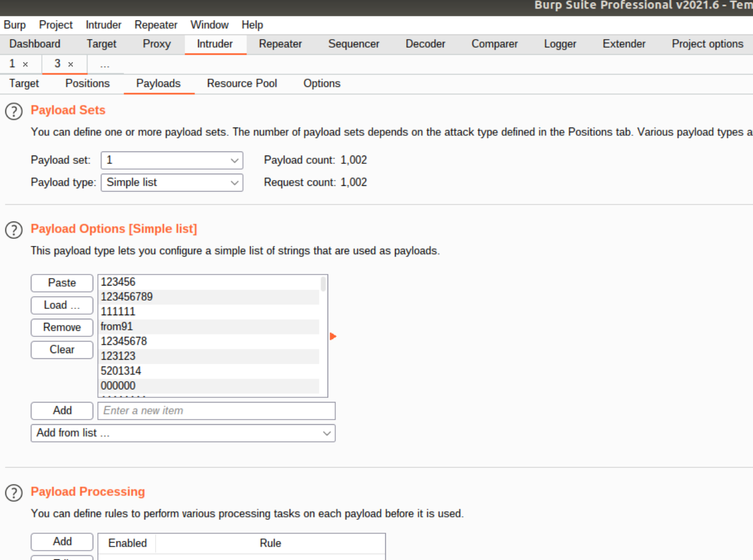Open the Options sub-tab

coord(322,84)
